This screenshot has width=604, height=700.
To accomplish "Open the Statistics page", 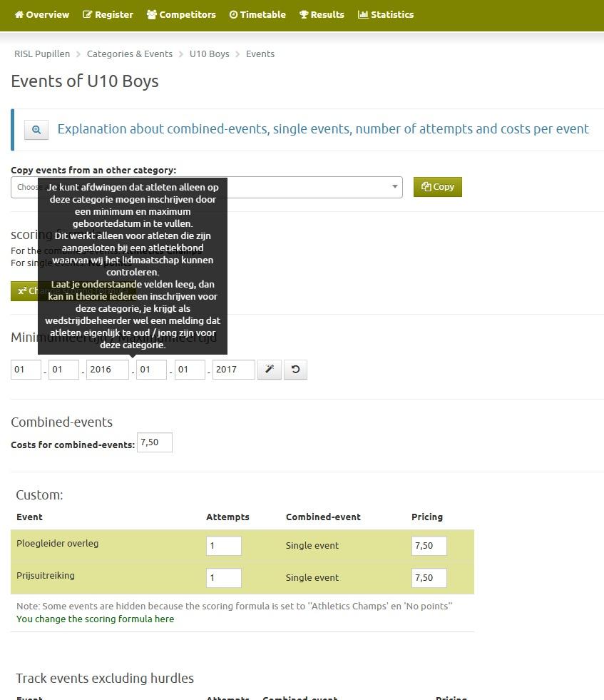I will click(x=386, y=14).
